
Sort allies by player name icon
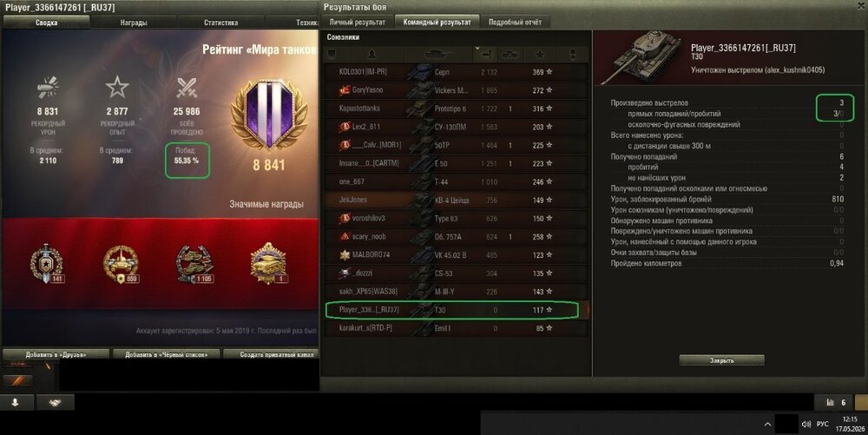click(x=372, y=54)
